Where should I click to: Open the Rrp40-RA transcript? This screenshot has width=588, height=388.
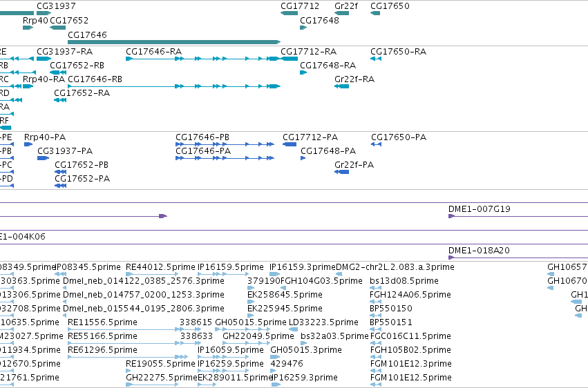tap(28, 86)
